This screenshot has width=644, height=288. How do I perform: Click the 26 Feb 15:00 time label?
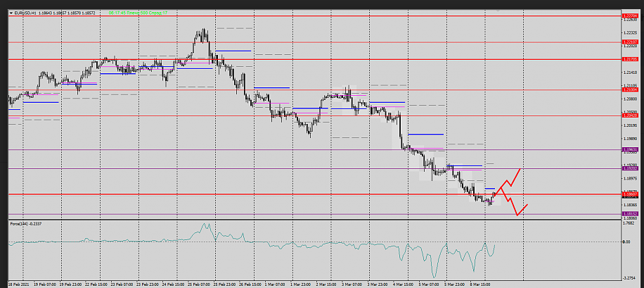250,284
